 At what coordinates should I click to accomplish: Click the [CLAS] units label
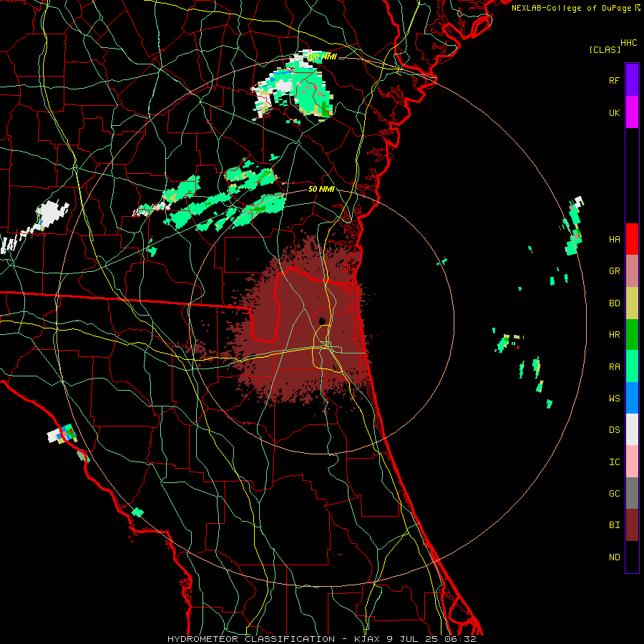coord(605,49)
